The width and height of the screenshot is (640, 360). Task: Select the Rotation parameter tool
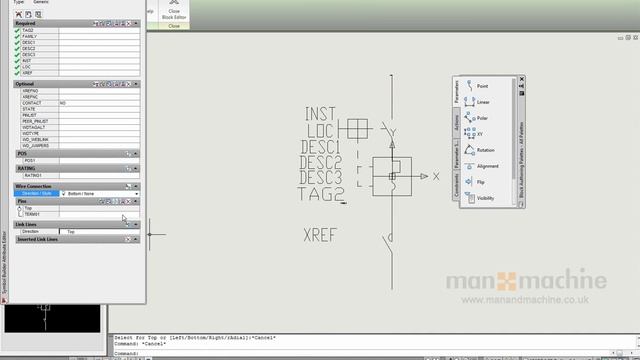coord(480,150)
